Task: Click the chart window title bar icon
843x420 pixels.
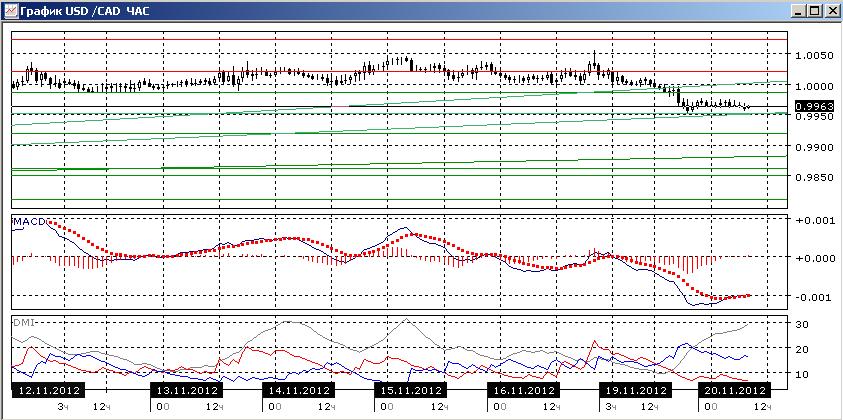Action: (x=11, y=10)
